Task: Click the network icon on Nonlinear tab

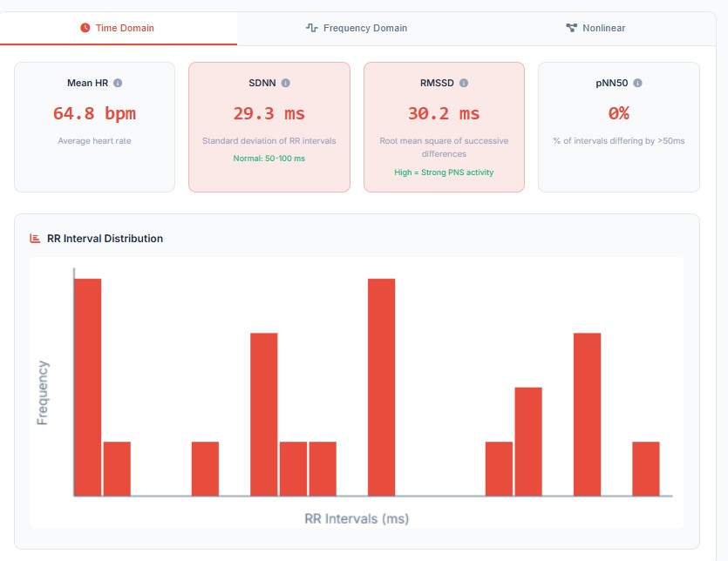Action: (x=571, y=28)
